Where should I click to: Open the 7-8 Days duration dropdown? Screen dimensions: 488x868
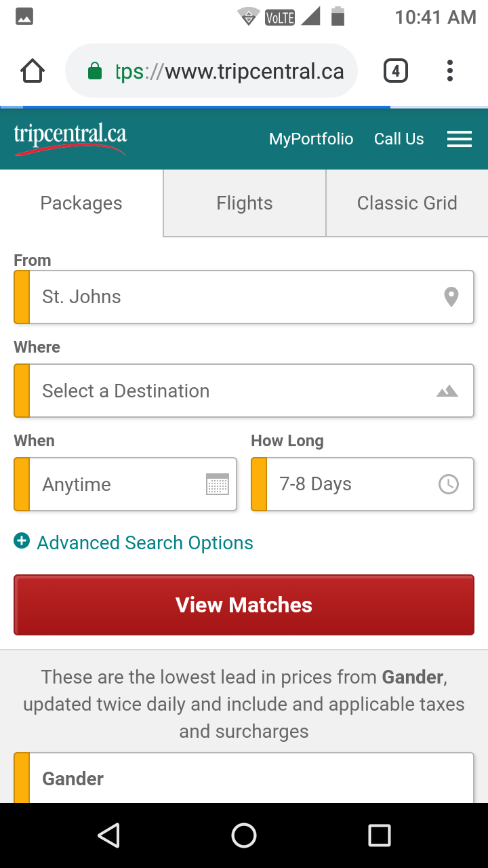(363, 484)
